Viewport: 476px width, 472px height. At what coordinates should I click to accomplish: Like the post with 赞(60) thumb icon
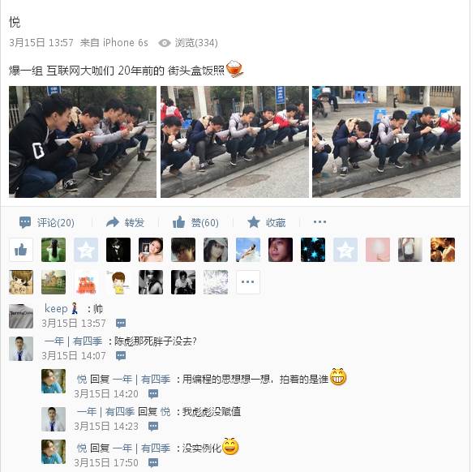pos(178,222)
